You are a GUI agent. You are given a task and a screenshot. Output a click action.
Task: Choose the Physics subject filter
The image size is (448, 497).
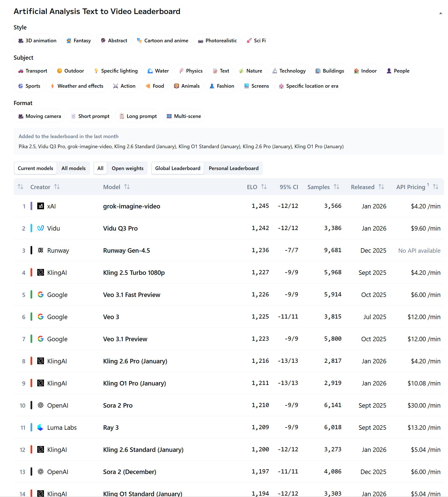(x=191, y=71)
